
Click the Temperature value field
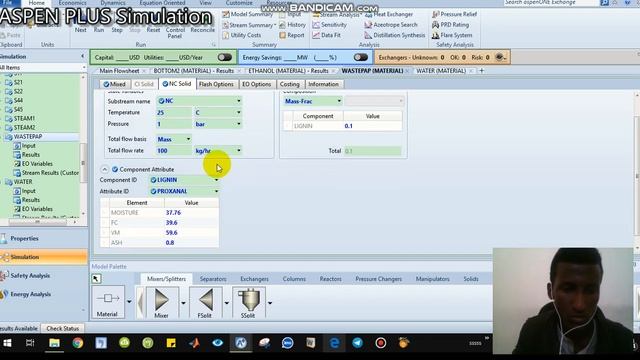pos(173,112)
